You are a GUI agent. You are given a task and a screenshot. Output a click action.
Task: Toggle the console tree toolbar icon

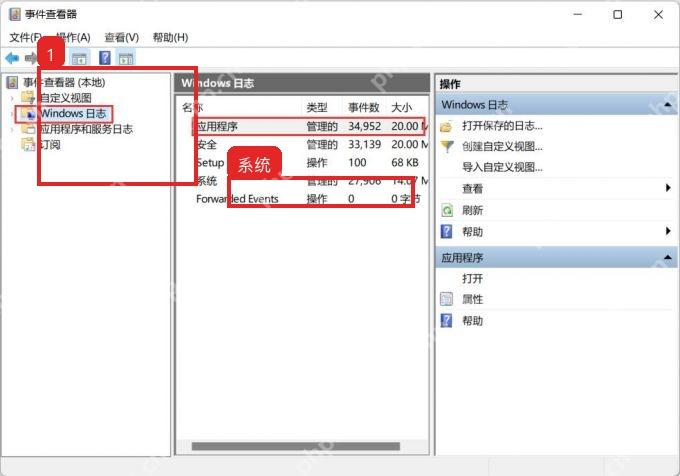tap(79, 58)
